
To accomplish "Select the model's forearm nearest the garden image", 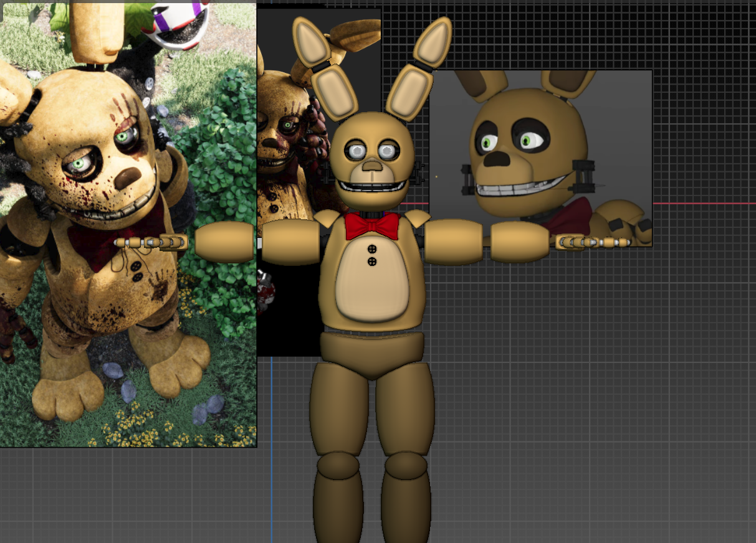I will tap(224, 242).
